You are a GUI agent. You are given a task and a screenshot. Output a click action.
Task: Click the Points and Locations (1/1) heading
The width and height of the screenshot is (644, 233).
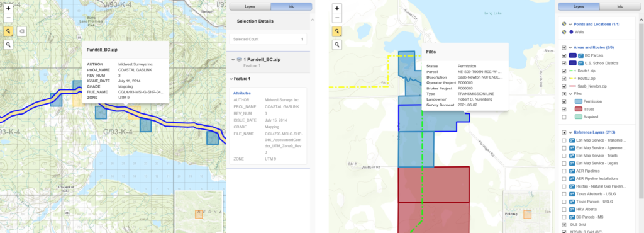pos(596,24)
